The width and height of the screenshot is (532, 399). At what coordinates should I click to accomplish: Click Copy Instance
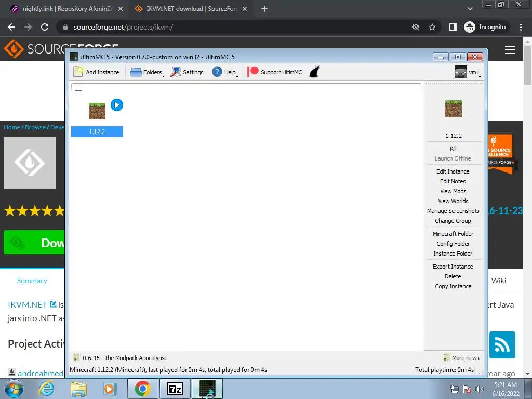453,286
